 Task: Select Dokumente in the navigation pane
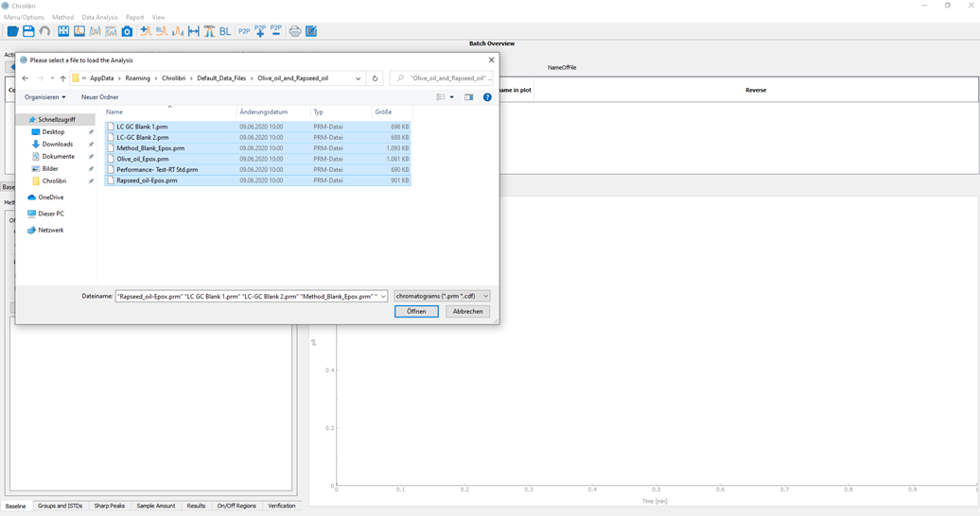[x=58, y=156]
